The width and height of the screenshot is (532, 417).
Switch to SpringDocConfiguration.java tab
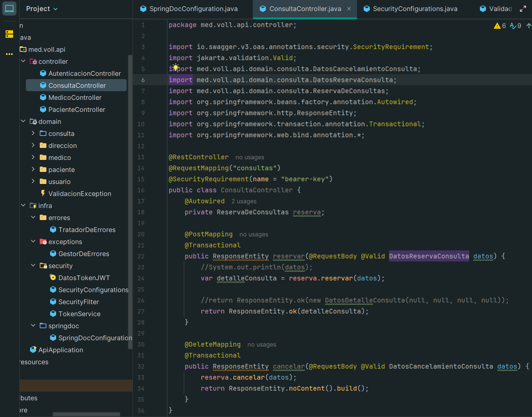(189, 9)
